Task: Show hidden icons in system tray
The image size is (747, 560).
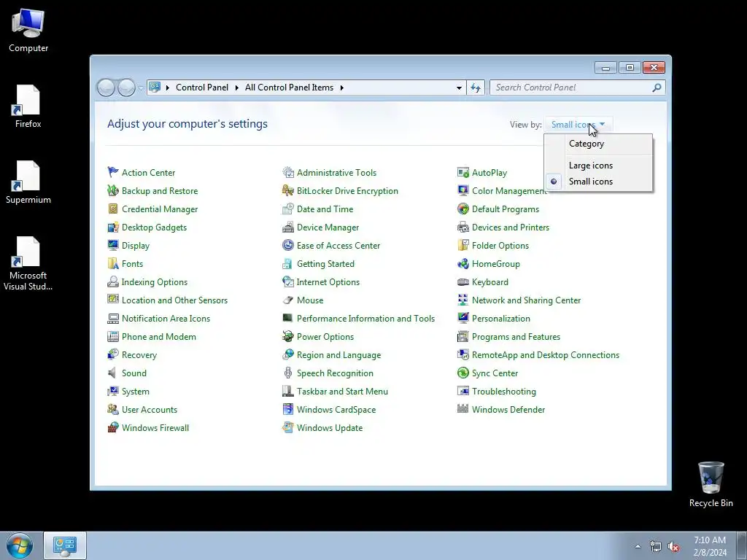Action: coord(638,546)
